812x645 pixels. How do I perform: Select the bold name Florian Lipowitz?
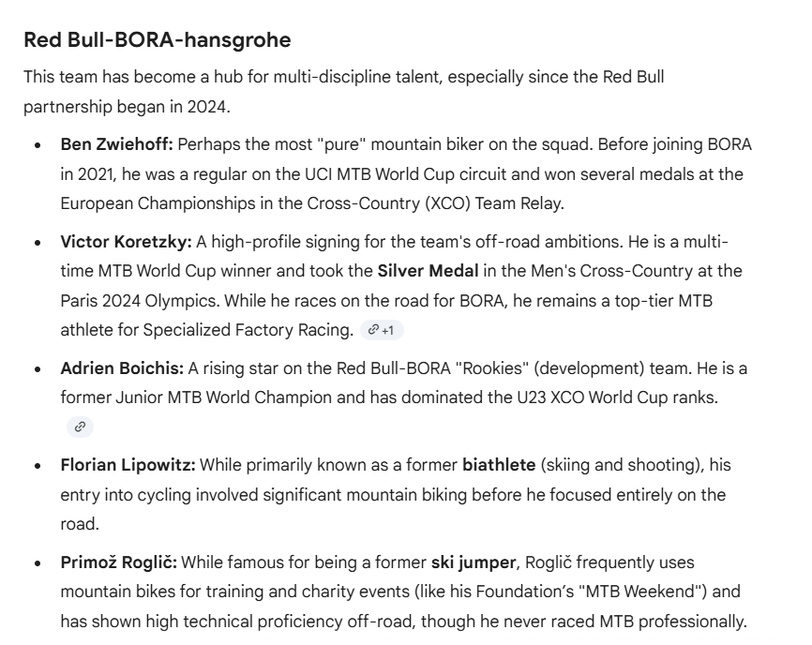[x=128, y=465]
